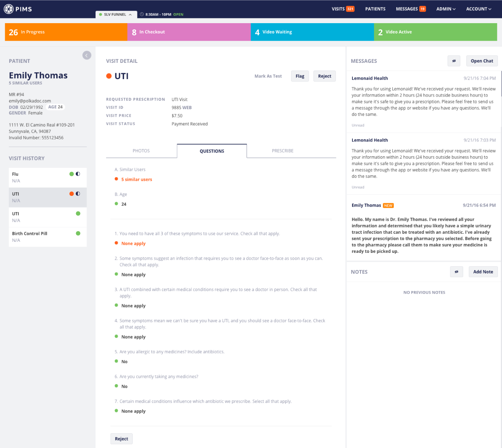
Task: Collapse the SLV FUNNEL selector chevron
Action: [x=130, y=15]
